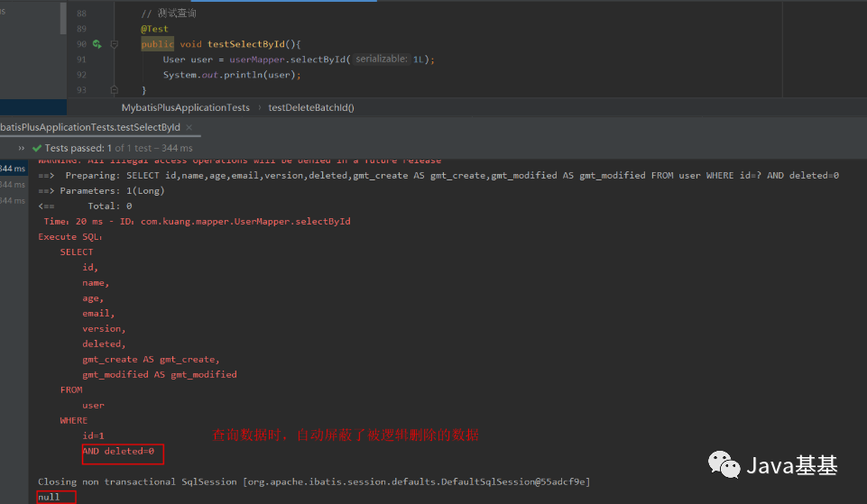This screenshot has height=504, width=867.
Task: Click the green Tests passed checkmark icon
Action: (x=37, y=148)
